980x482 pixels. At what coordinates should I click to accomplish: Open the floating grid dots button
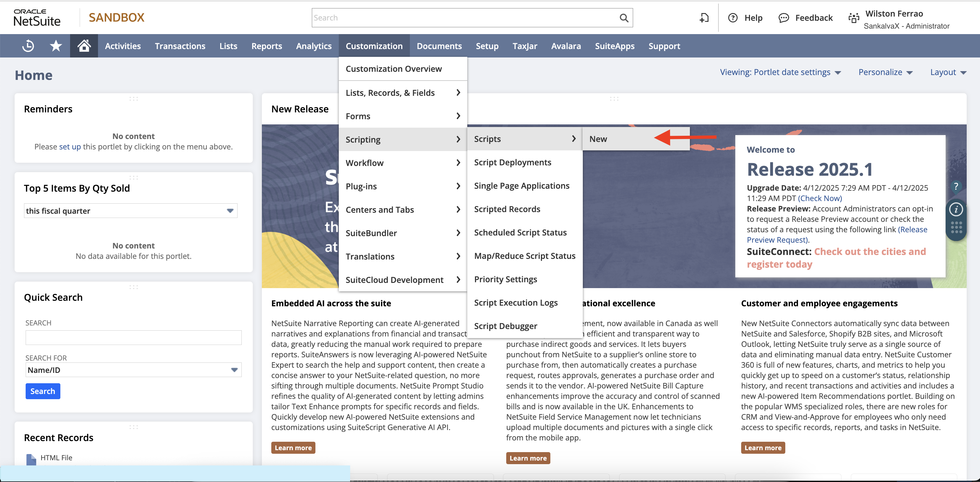pos(956,227)
